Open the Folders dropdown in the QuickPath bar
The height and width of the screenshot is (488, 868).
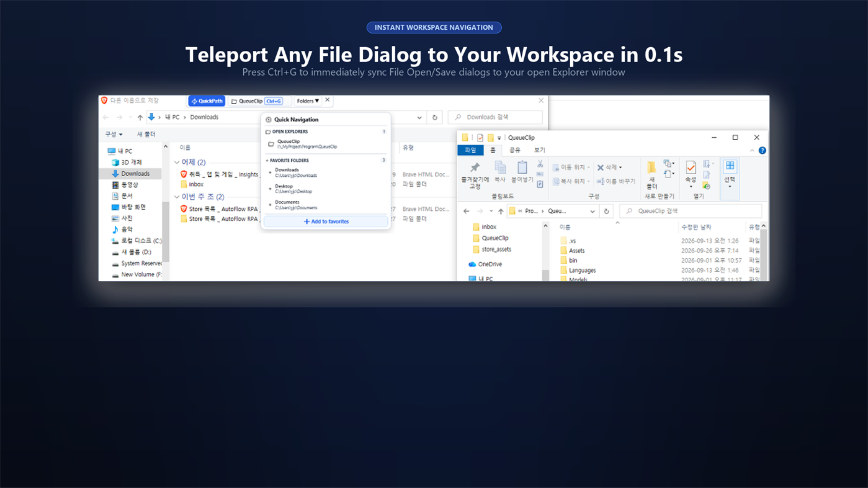(308, 101)
